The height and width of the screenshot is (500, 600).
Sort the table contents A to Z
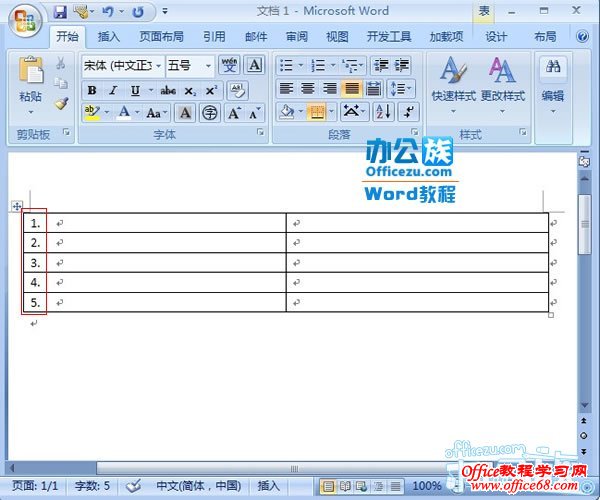click(x=383, y=112)
